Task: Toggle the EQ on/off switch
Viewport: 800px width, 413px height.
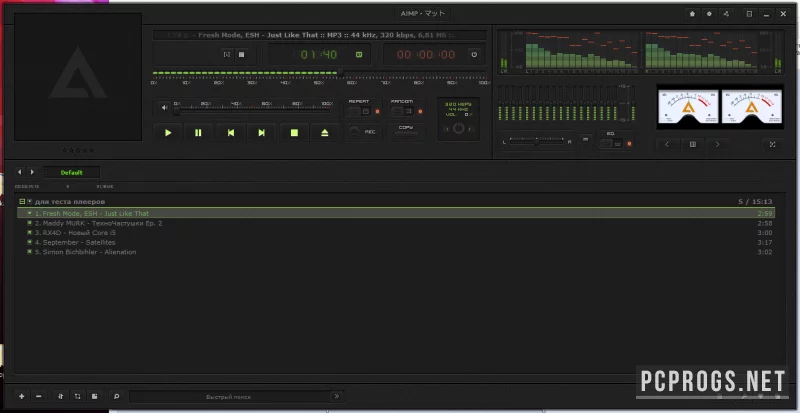Action: (x=611, y=144)
